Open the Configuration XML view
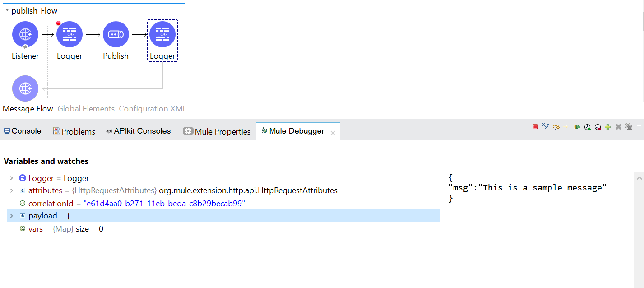Viewport: 644px width, 288px height. coord(152,108)
